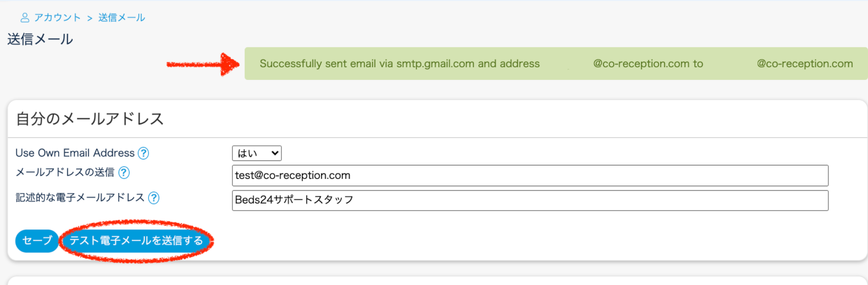Click the 送信メール breadcrumb link
Image resolution: width=868 pixels, height=285 pixels.
click(122, 18)
